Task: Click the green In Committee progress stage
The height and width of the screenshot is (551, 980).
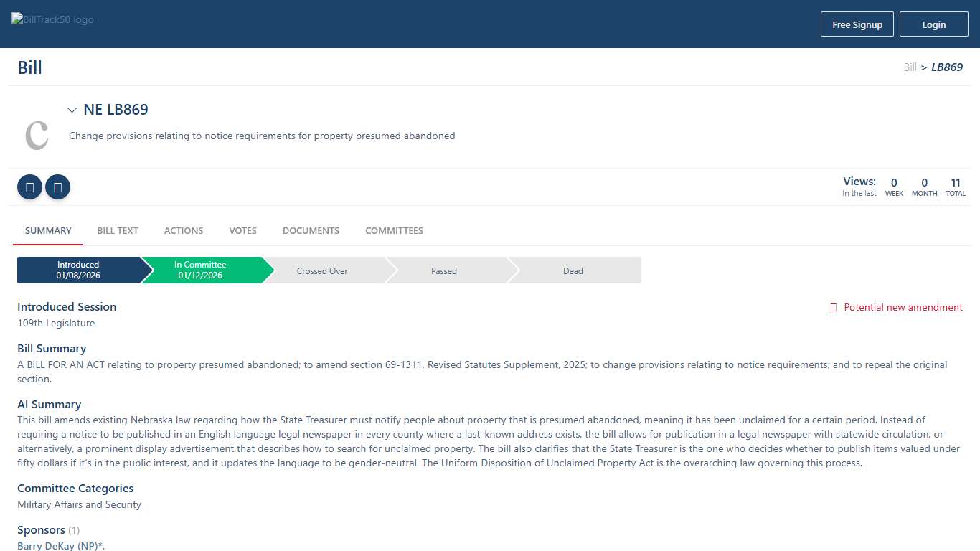Action: [x=201, y=270]
